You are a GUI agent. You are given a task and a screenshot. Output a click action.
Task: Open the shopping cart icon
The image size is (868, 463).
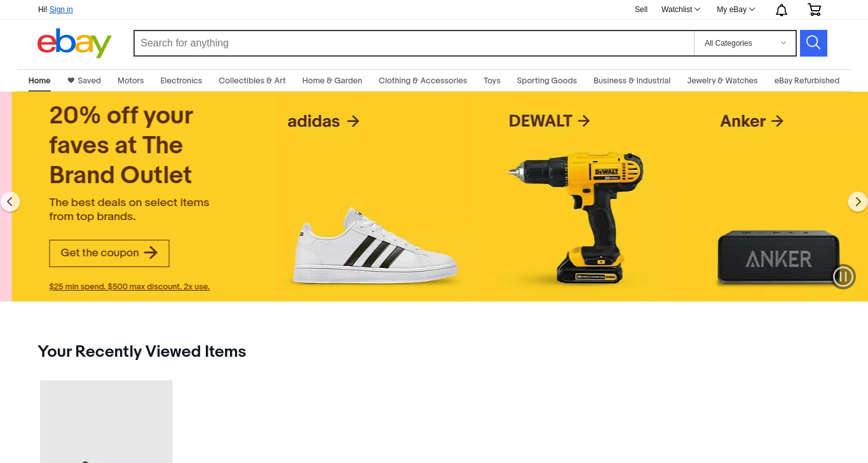[814, 10]
